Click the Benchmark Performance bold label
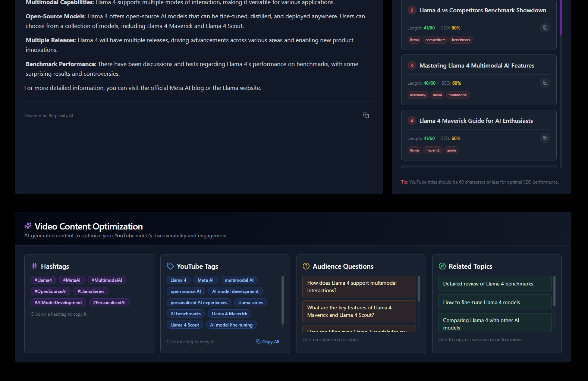588x381 pixels. 60,64
